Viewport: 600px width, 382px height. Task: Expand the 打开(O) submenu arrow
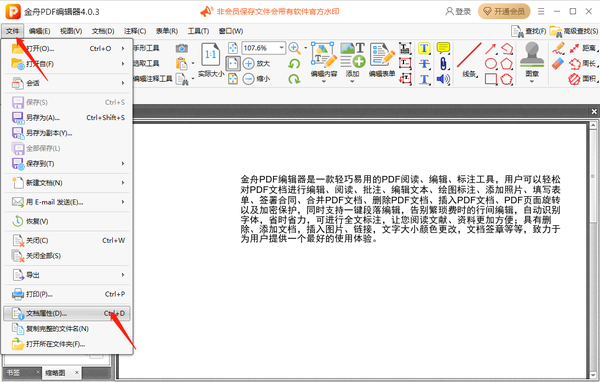tap(123, 49)
